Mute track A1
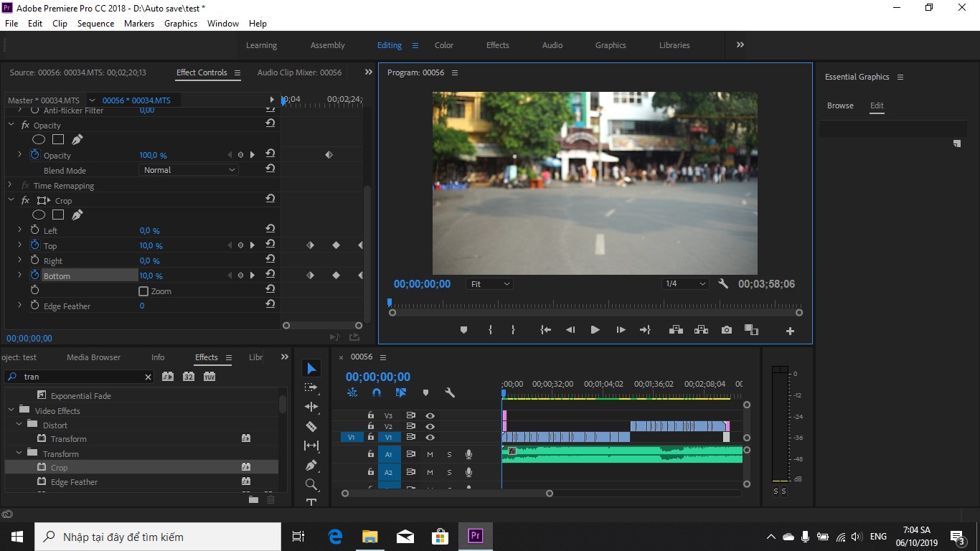 (430, 453)
